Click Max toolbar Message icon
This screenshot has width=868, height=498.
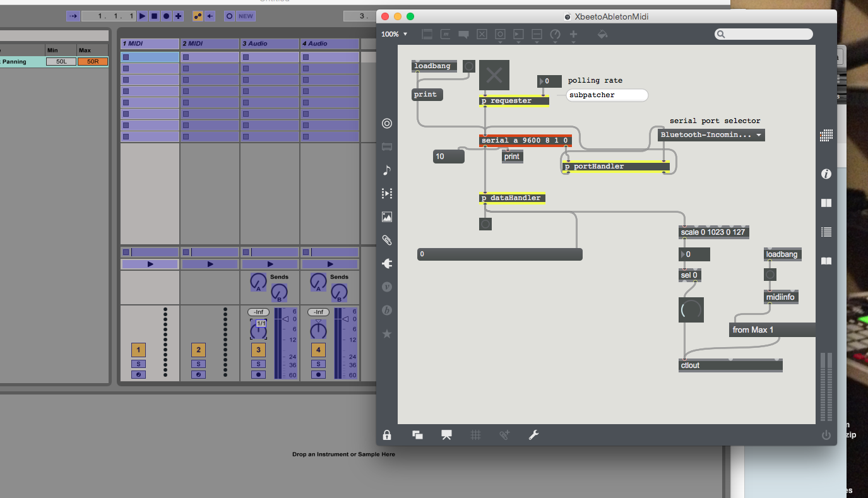446,35
